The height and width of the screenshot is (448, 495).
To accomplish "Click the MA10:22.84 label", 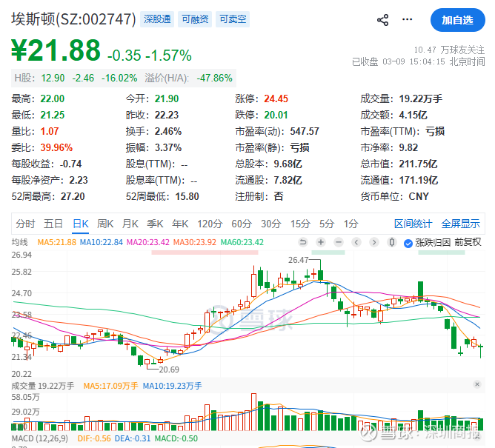I will 102,242.
